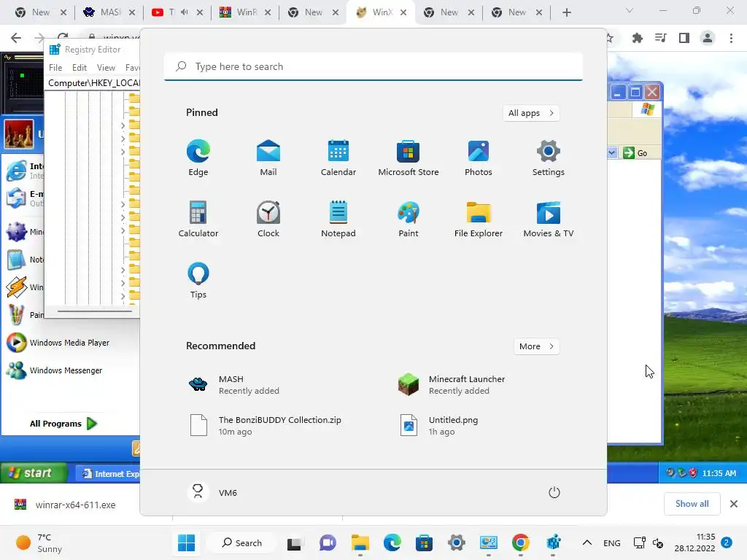The image size is (747, 560).
Task: Switch to the MASH browser tab
Action: [109, 12]
